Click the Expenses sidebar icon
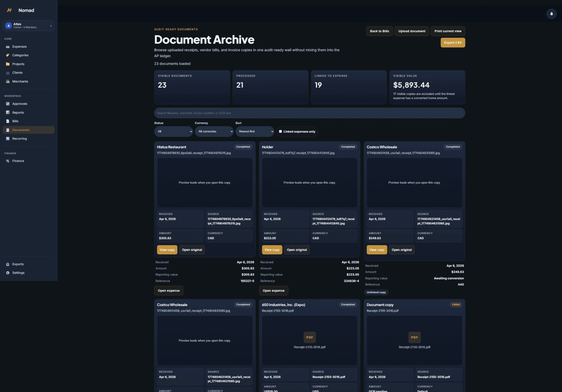Image resolution: width=562 pixels, height=392 pixels. coord(8,47)
